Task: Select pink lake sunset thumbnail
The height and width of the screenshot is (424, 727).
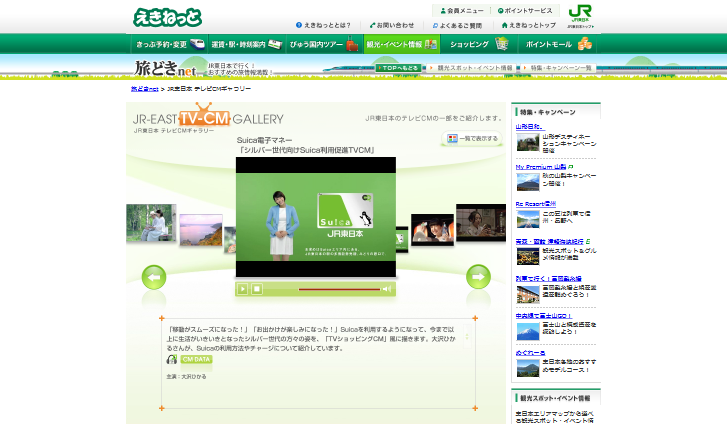Action: point(201,230)
